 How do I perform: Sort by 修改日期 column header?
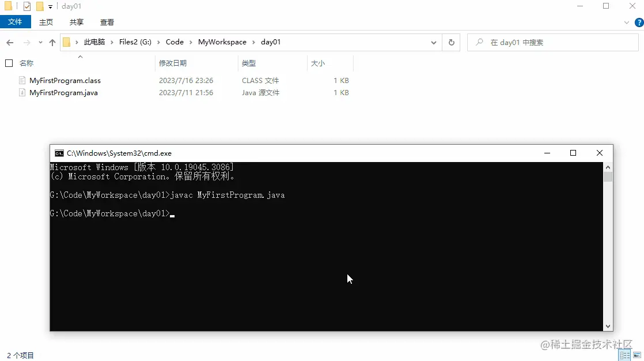coord(172,63)
